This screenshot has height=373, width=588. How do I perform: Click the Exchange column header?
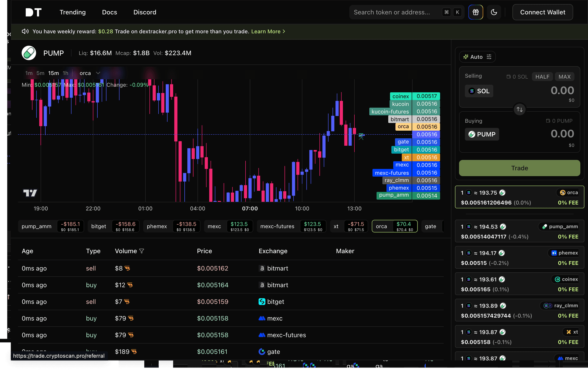273,251
